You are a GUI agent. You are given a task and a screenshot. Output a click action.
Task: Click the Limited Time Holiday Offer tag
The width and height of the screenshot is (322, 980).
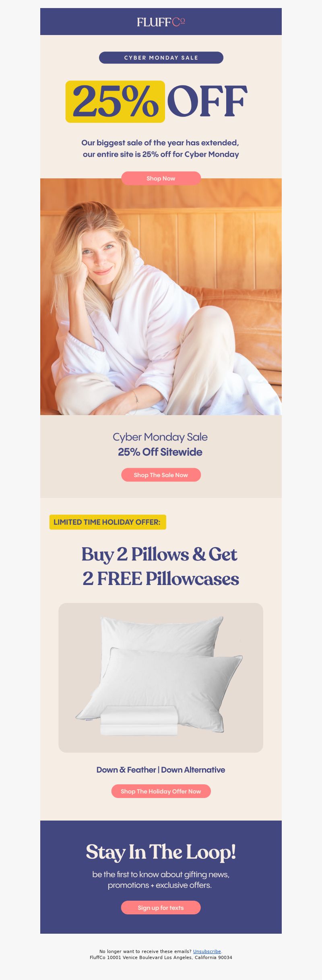tap(107, 522)
